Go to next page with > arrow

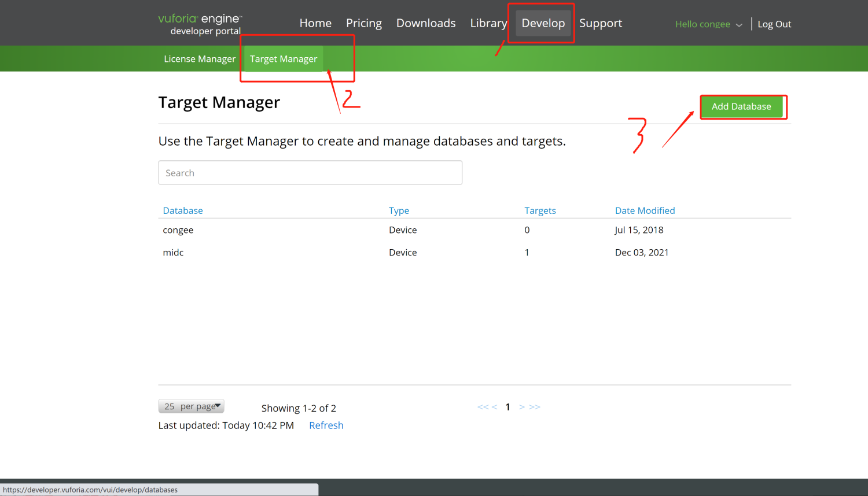pyautogui.click(x=522, y=407)
